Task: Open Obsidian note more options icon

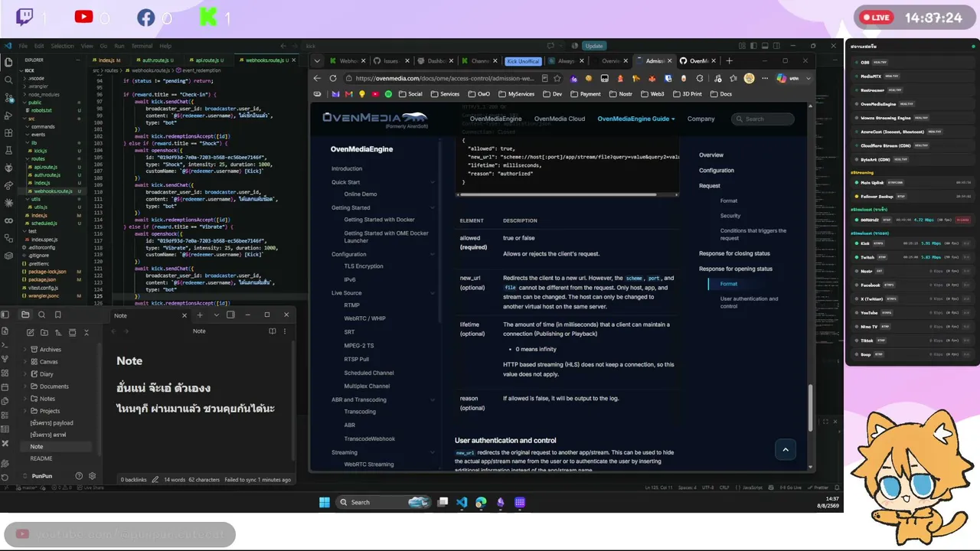Action: tap(284, 331)
